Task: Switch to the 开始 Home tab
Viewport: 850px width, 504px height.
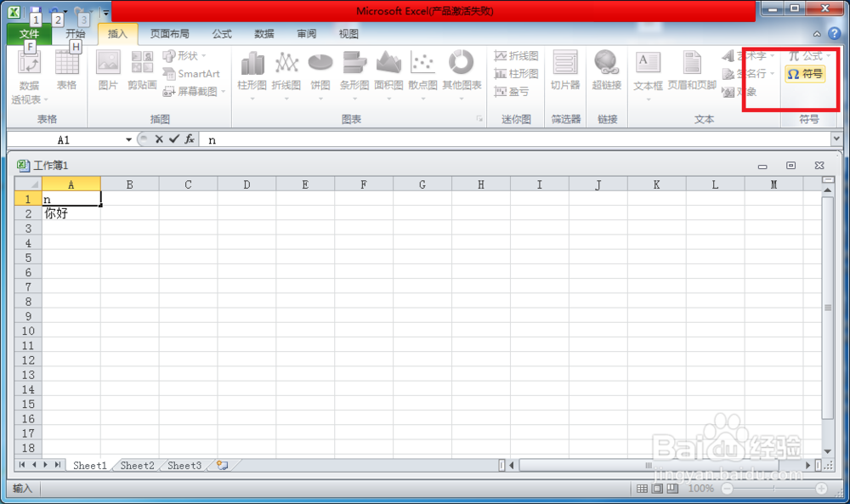Action: [x=76, y=34]
